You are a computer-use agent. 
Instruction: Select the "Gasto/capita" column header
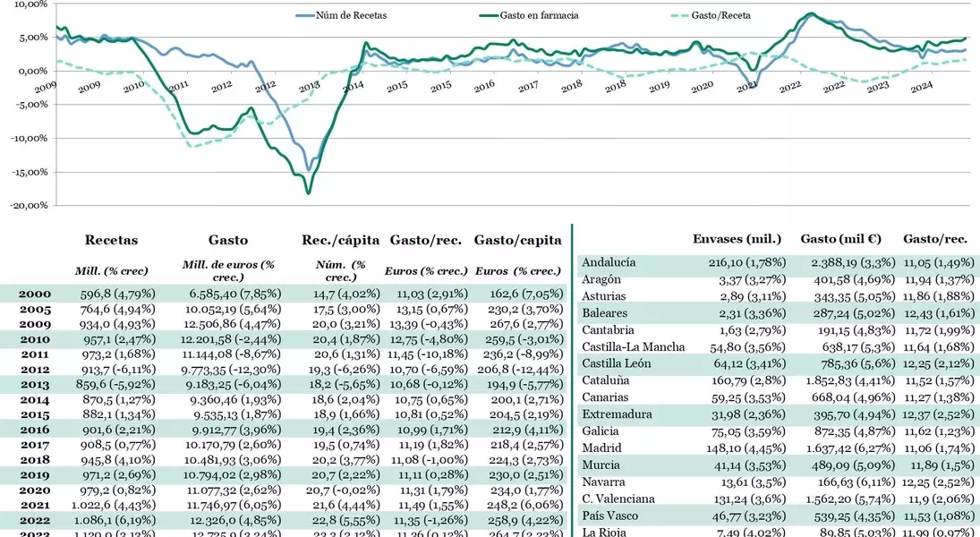(517, 240)
